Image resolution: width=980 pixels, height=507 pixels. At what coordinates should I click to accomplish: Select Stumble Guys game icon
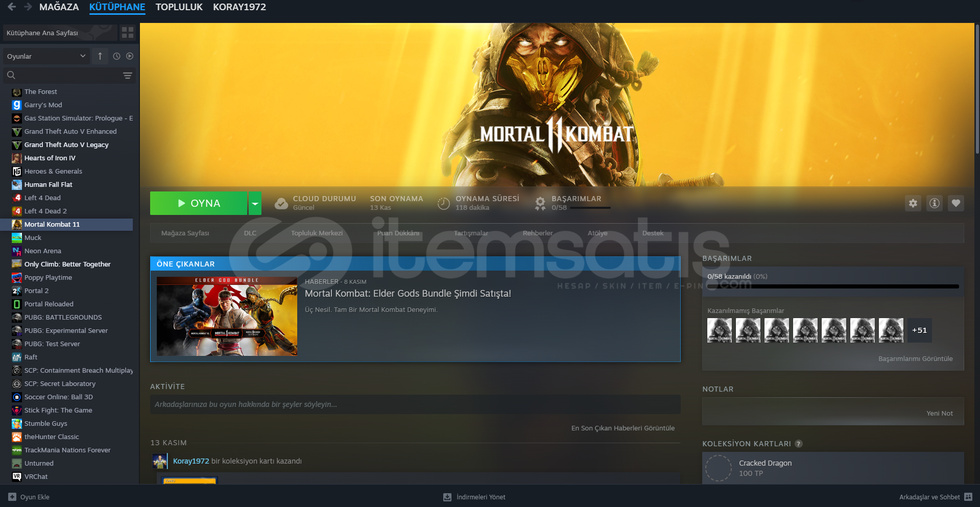pyautogui.click(x=17, y=424)
